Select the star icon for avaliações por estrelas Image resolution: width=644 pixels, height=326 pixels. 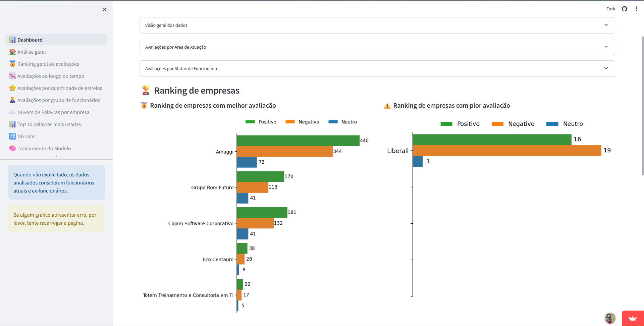pos(13,88)
